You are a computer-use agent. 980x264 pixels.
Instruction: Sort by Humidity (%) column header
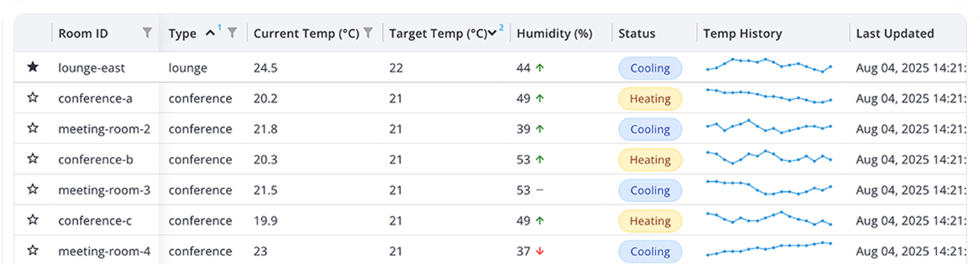554,34
